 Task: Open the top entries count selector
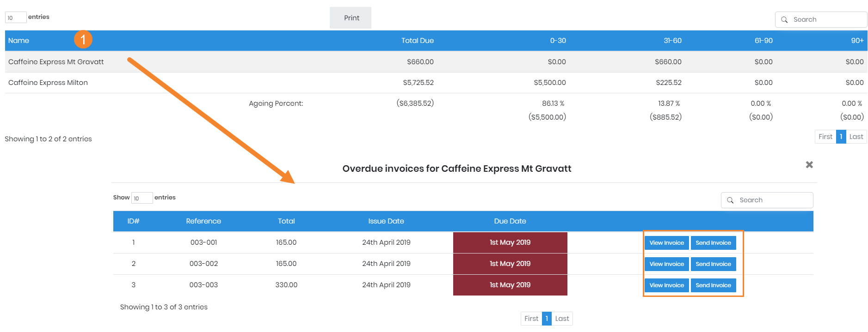[16, 18]
